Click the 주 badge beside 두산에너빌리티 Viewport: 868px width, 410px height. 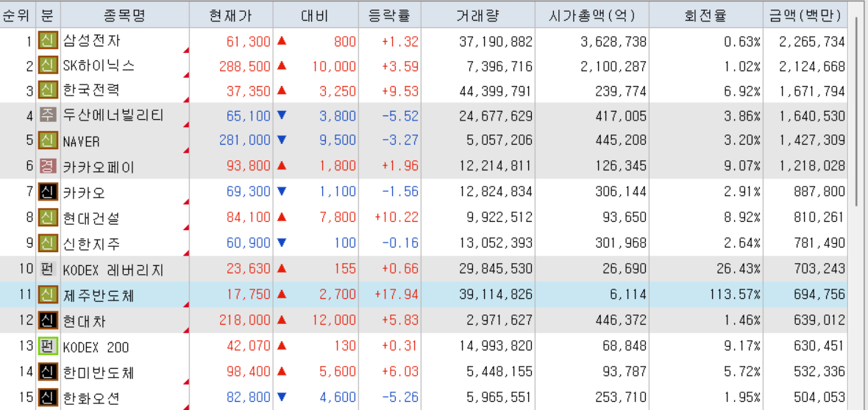click(x=48, y=115)
